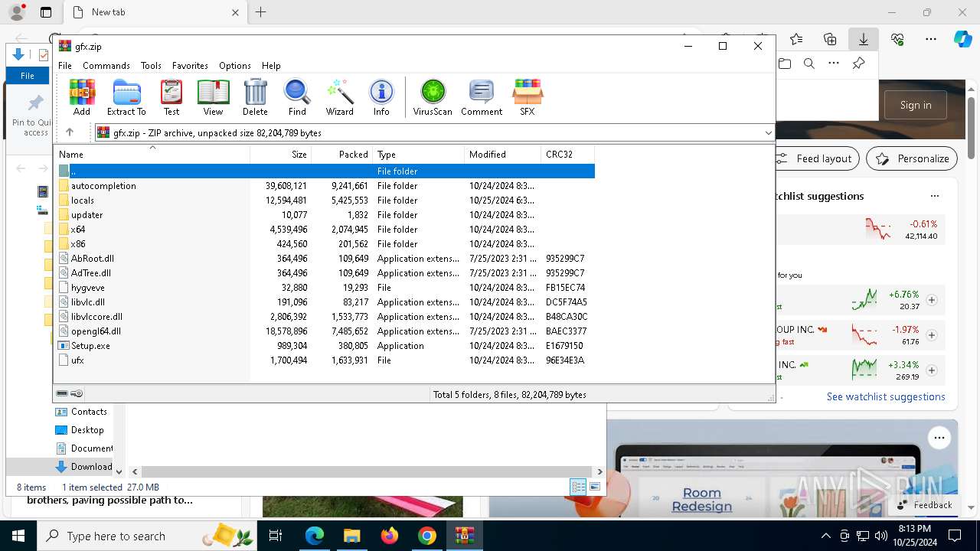Switch Explorer to details view icon
Viewport: 980px width, 551px height.
[578, 487]
